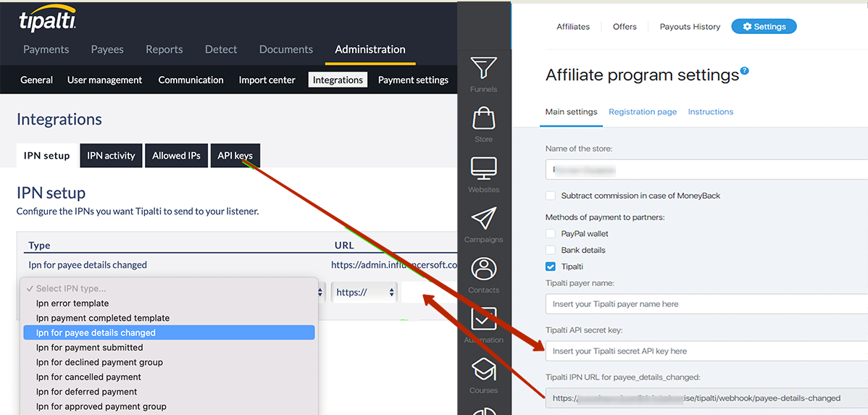Choose Ipn error template option

(x=169, y=303)
